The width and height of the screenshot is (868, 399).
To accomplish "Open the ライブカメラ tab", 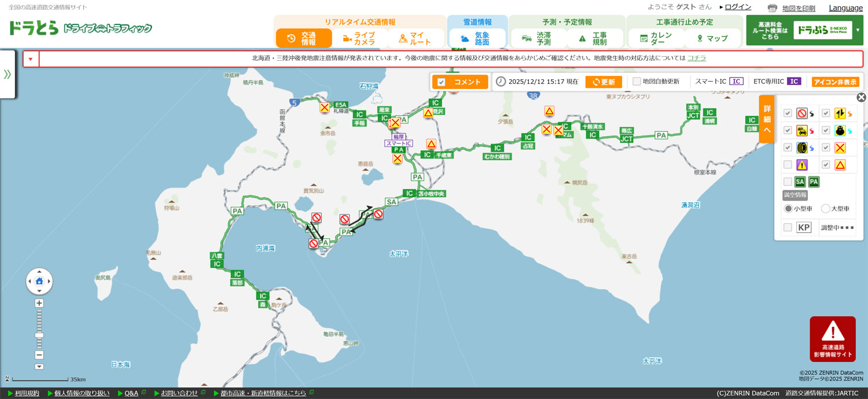I will pos(359,38).
